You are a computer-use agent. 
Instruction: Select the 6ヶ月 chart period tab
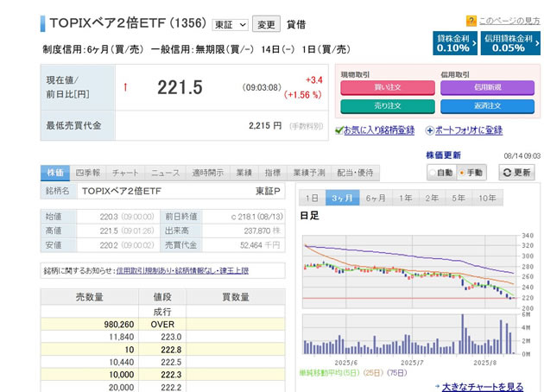tap(376, 197)
